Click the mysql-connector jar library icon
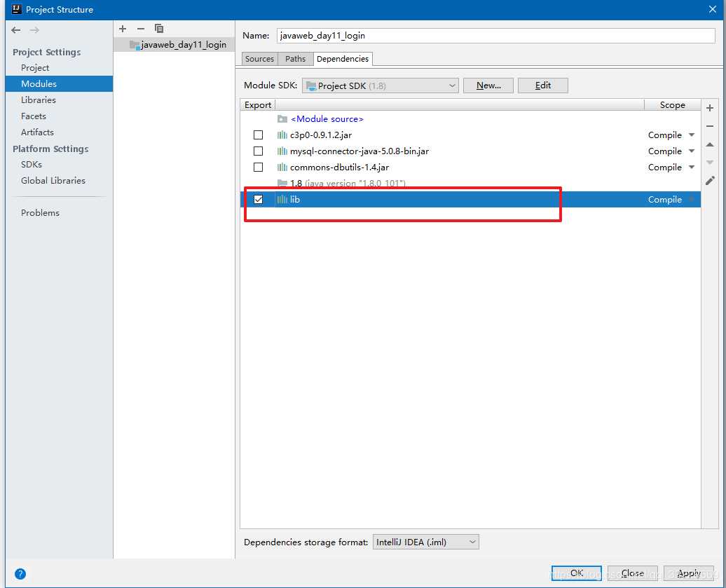The height and width of the screenshot is (588, 726). [x=282, y=151]
